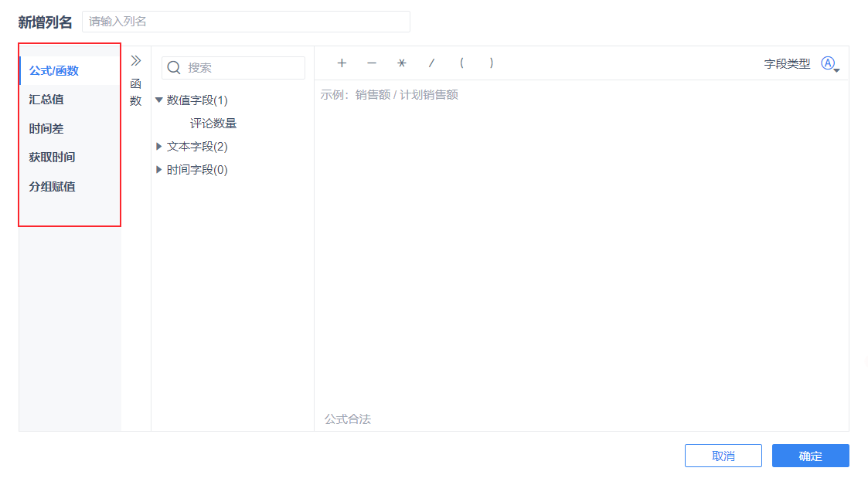The height and width of the screenshot is (478, 868).
Task: Select the 评论数量 field in the tree
Action: 212,122
